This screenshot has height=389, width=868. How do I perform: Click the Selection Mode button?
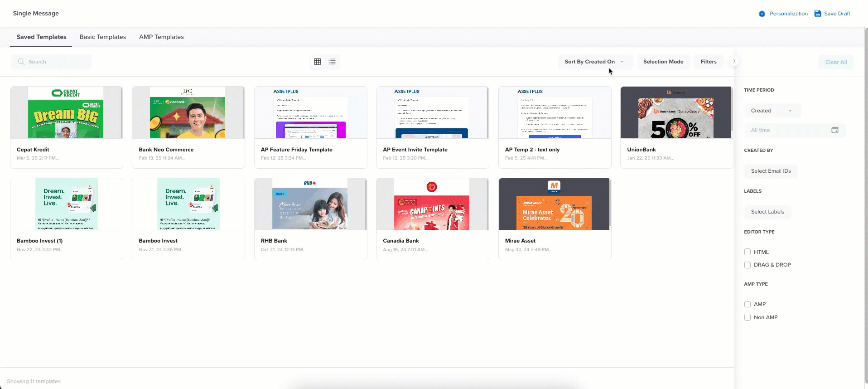[x=663, y=62]
